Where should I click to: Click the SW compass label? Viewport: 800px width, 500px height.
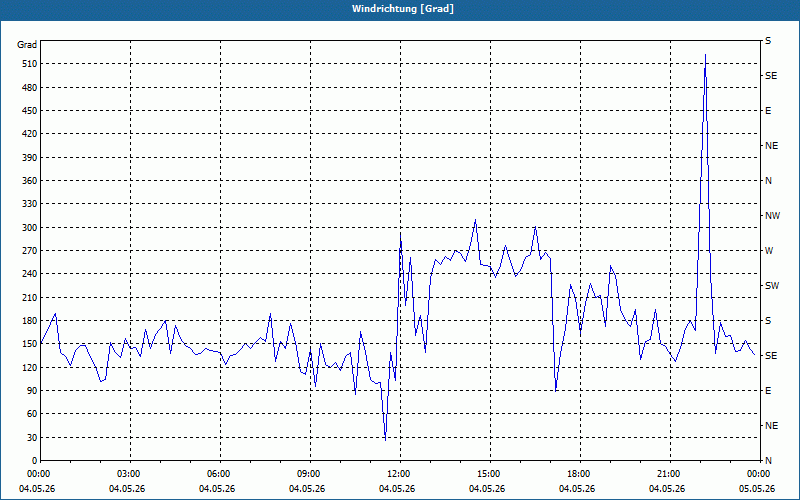point(772,286)
